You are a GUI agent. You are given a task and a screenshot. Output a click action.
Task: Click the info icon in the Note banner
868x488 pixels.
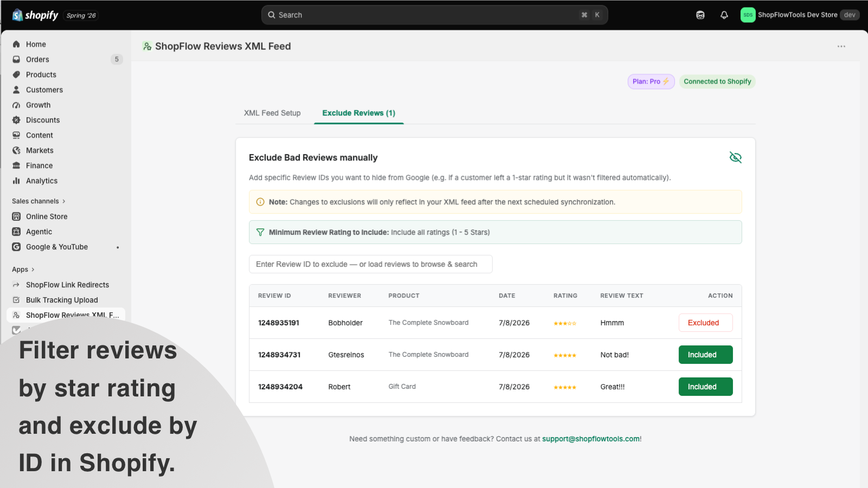click(260, 202)
